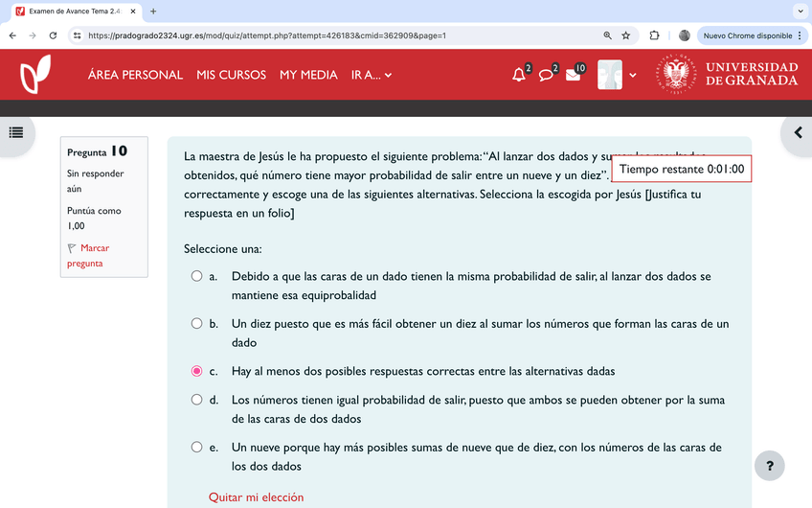Reload the page with the refresh icon
812x508 pixels.
(x=53, y=35)
